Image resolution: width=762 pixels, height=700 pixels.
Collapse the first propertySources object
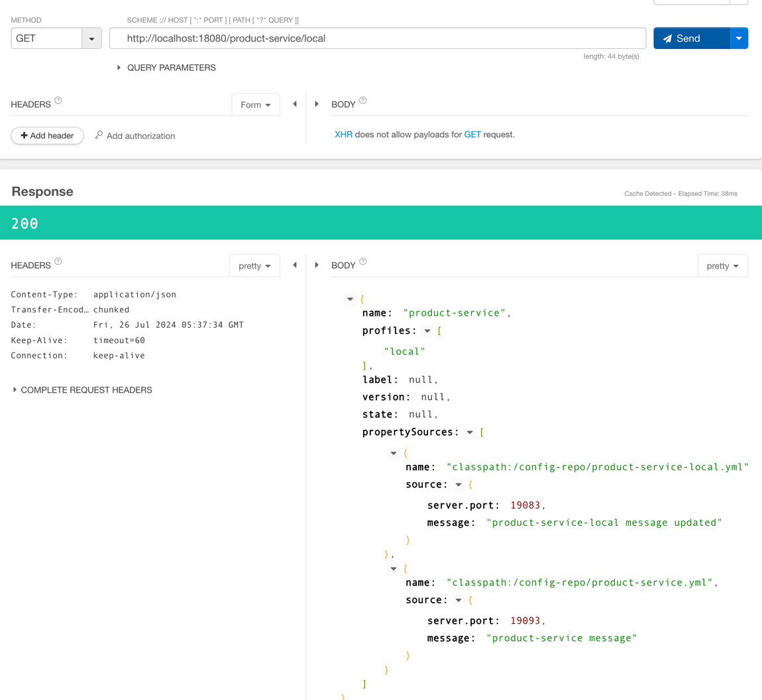click(x=393, y=453)
